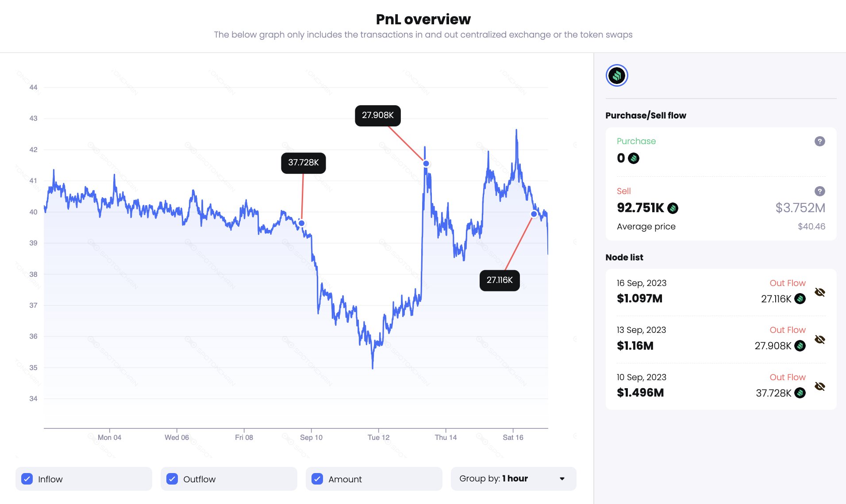
Task: Click token icon beside 37.728K in node list
Action: (800, 393)
